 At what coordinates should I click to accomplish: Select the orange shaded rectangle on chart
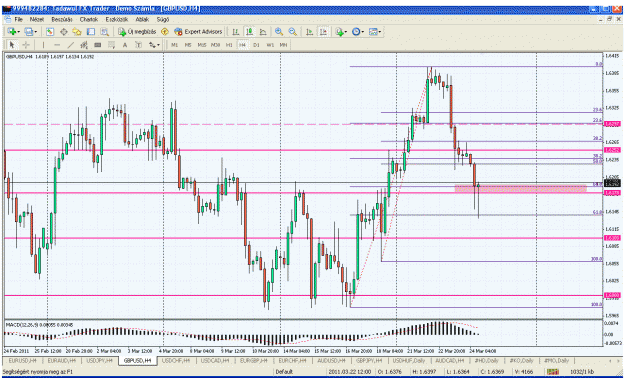click(521, 189)
